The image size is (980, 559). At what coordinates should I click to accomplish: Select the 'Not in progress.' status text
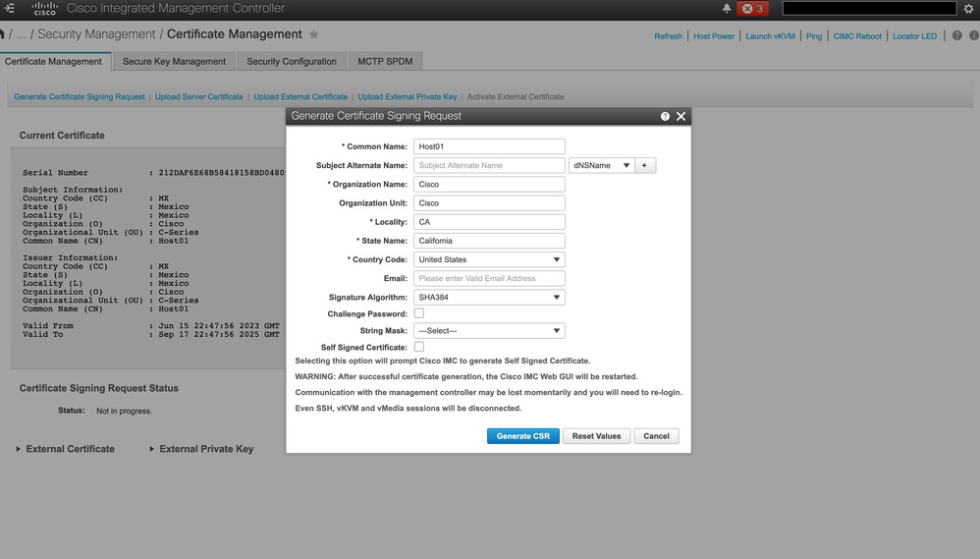[124, 411]
